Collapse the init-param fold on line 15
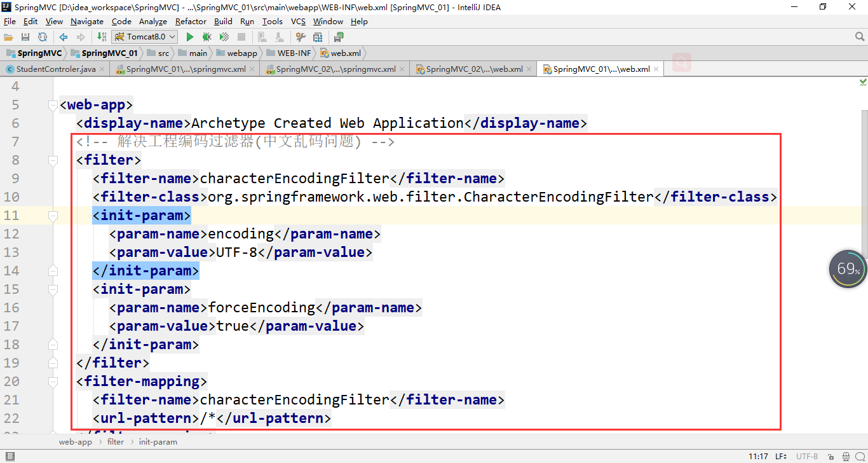Screen dimensions: 868x463 (x=53, y=290)
